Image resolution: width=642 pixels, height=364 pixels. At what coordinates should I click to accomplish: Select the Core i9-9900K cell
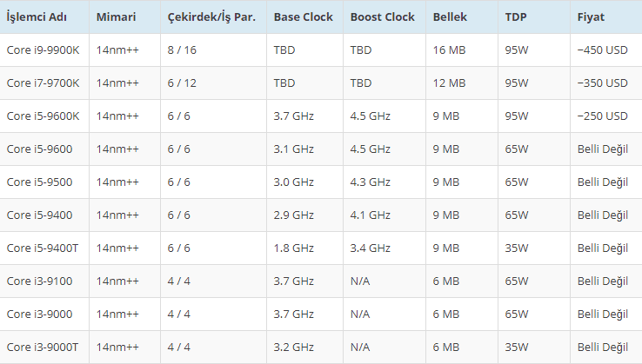click(43, 50)
